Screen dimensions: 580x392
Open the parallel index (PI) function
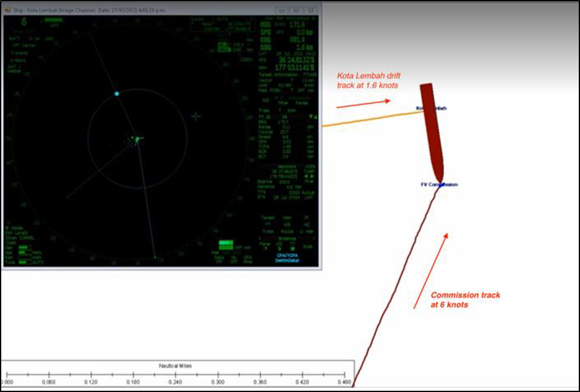[x=308, y=217]
